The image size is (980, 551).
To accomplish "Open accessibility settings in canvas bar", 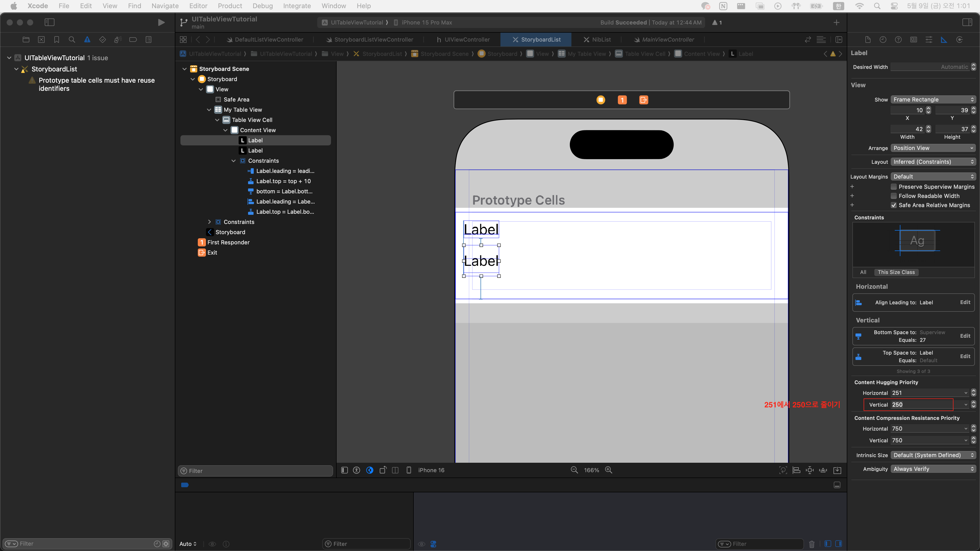I will pyautogui.click(x=357, y=470).
